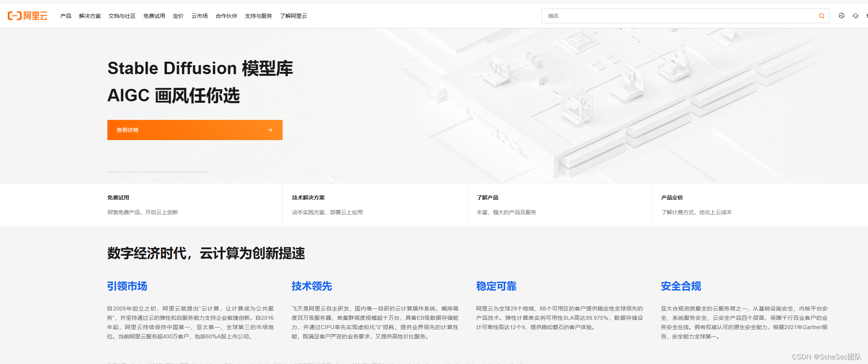Open the 了解阿里云 menu
Screen dimensions: 868x364
tap(293, 16)
